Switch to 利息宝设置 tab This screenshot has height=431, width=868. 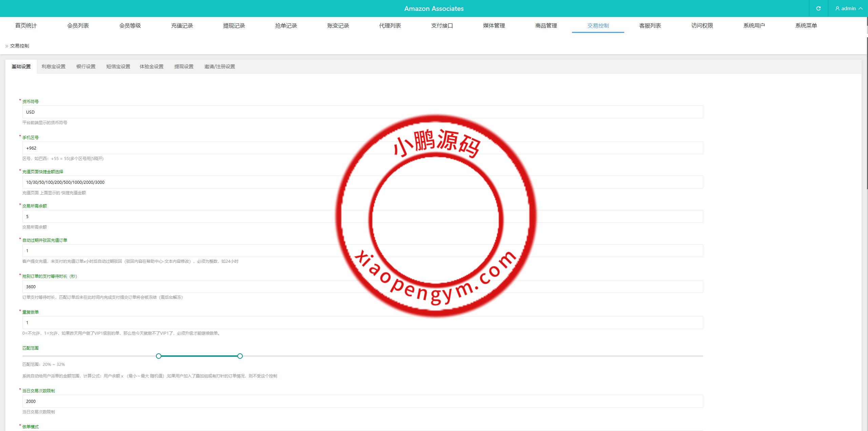tap(54, 66)
